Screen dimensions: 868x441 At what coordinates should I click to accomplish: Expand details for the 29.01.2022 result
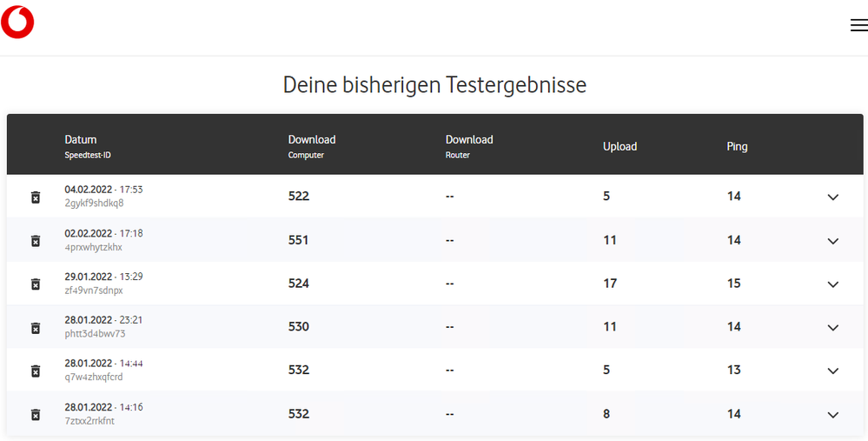[832, 284]
